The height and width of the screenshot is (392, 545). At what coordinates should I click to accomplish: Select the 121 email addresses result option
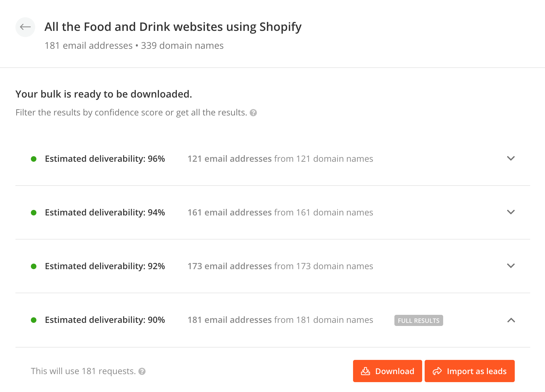pos(273,159)
